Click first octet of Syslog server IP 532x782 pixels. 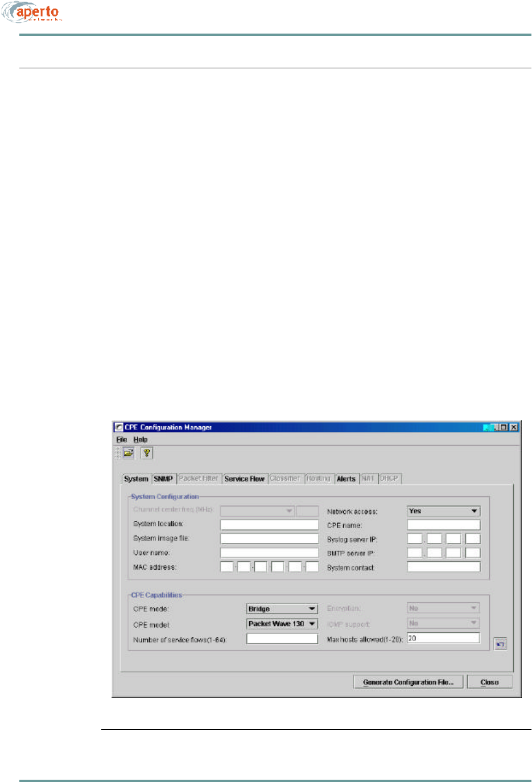point(415,539)
